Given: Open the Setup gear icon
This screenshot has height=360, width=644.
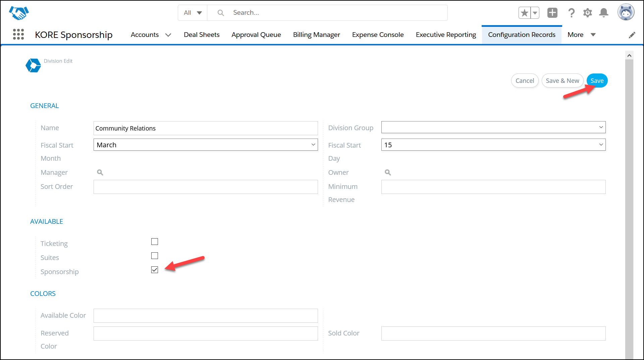Looking at the screenshot, I should (x=587, y=13).
